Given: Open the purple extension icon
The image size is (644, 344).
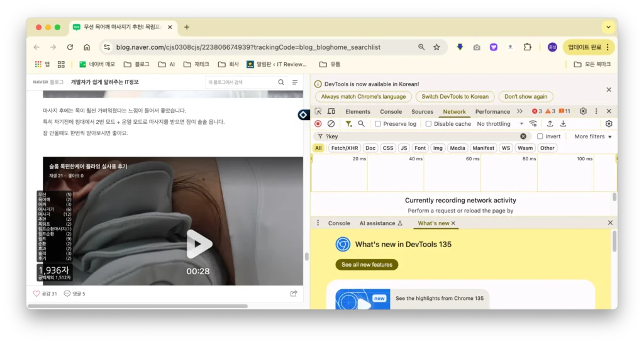Looking at the screenshot, I should (494, 47).
